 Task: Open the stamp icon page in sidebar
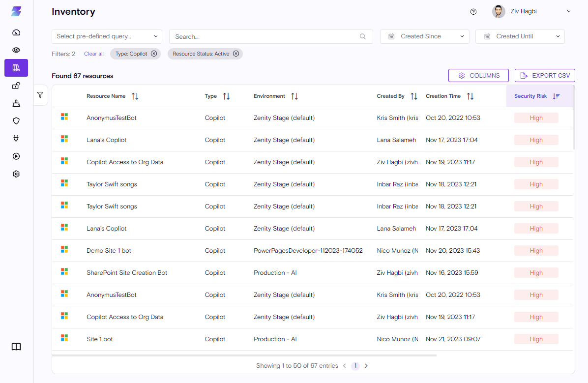(x=16, y=103)
